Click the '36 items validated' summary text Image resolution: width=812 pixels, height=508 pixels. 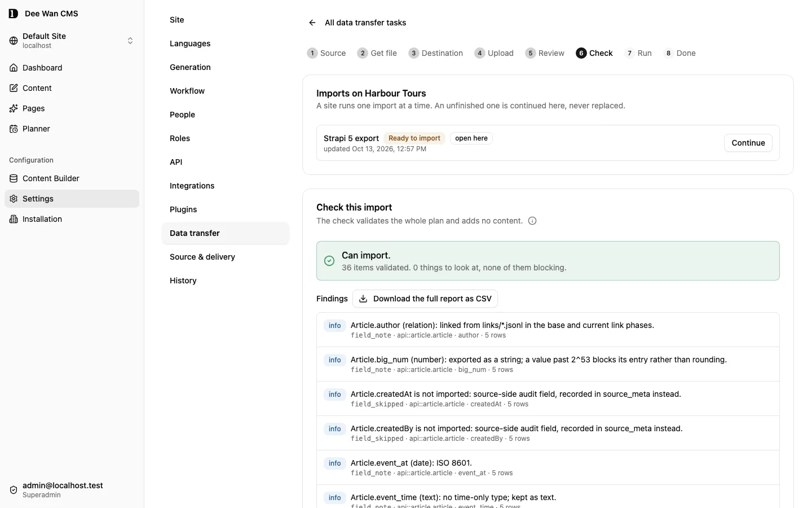[x=454, y=268]
